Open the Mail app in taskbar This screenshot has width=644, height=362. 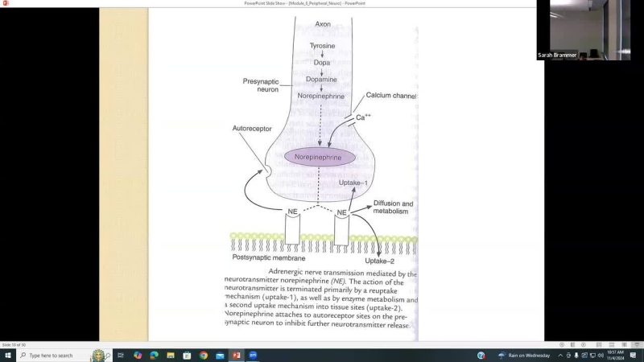click(x=220, y=355)
